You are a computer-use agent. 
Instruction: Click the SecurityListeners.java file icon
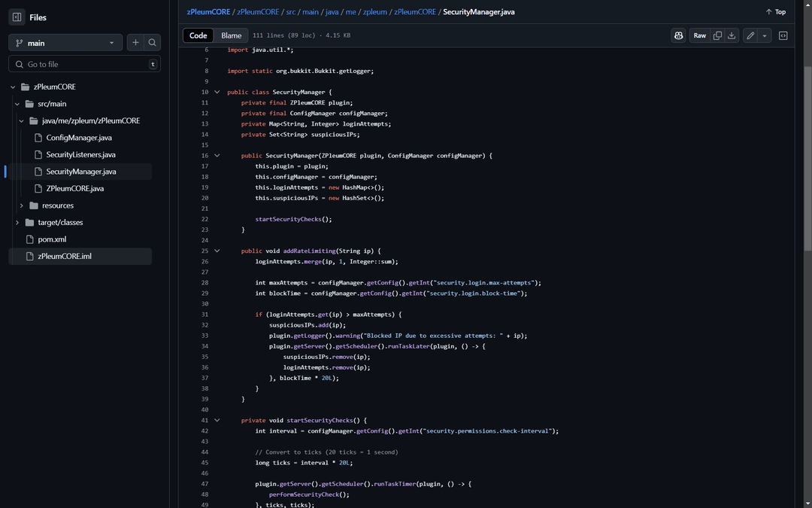pos(38,154)
